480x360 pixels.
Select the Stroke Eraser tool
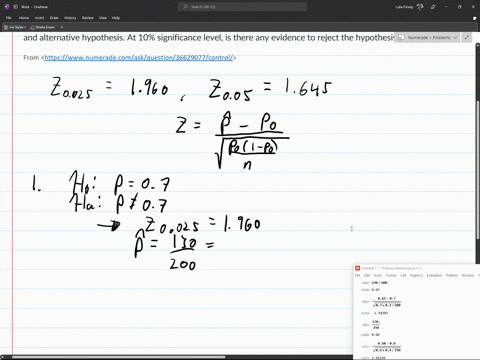click(x=42, y=27)
